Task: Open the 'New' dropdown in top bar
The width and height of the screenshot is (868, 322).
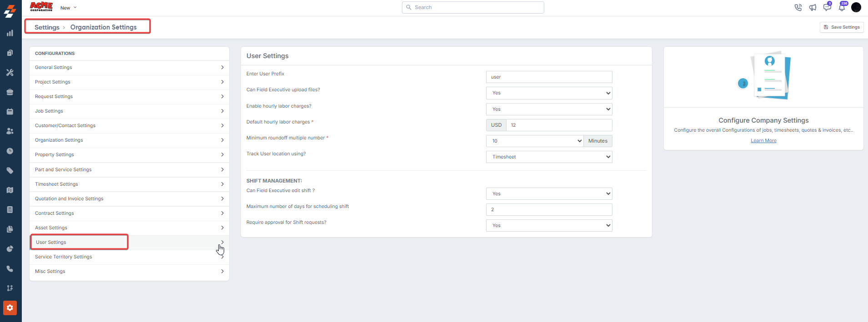Action: coord(69,8)
